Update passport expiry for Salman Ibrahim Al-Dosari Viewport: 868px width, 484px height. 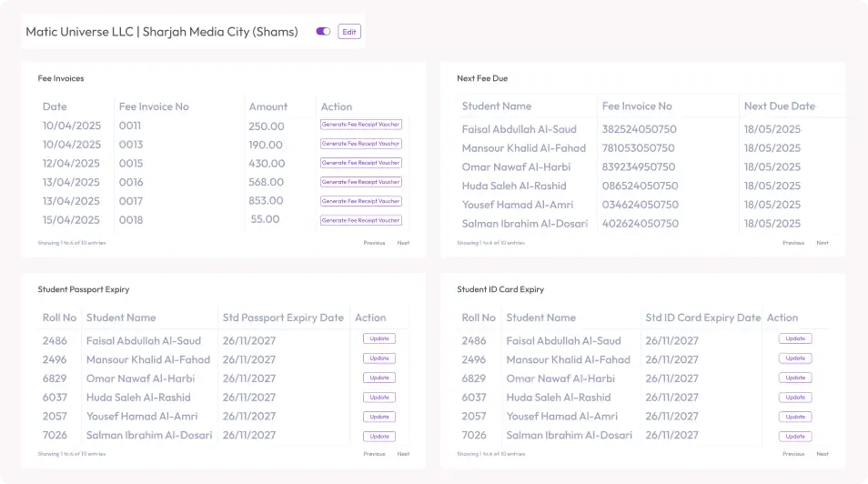click(379, 436)
